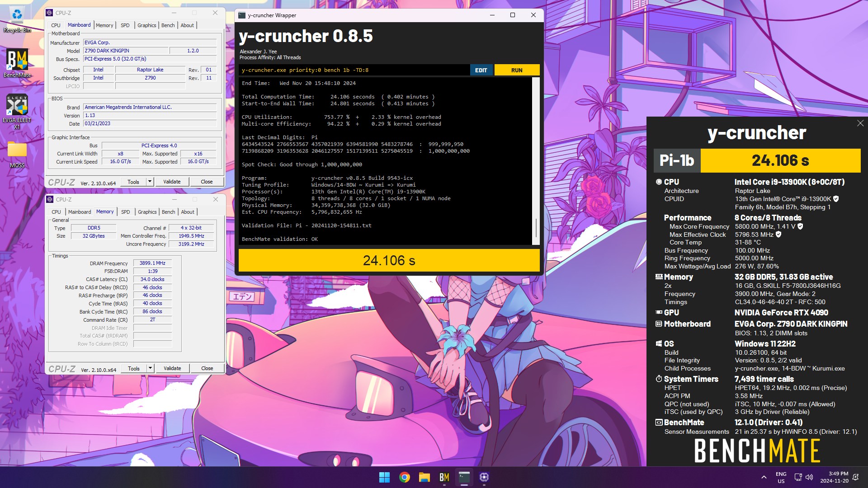Viewport: 868px width, 488px height.
Task: Click Close in top CPU-Z window
Action: click(207, 182)
